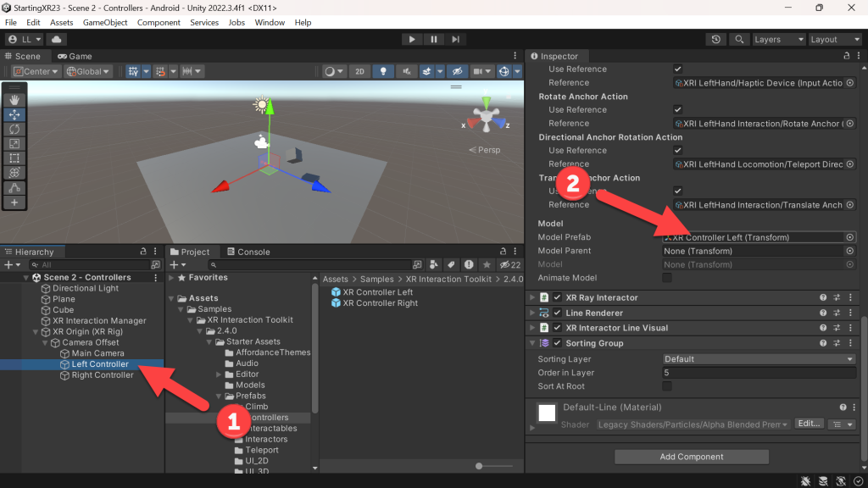Click Samples in the project breadcrumb
The height and width of the screenshot is (488, 868).
377,280
